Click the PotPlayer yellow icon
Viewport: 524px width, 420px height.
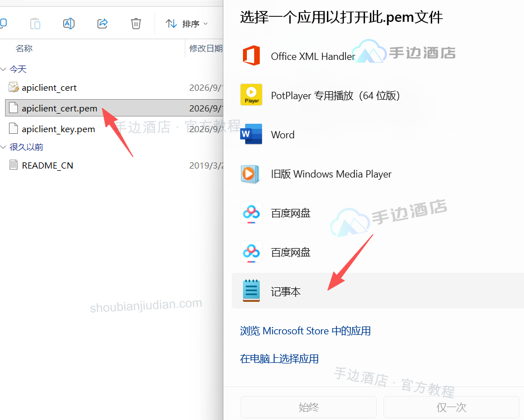[x=251, y=95]
